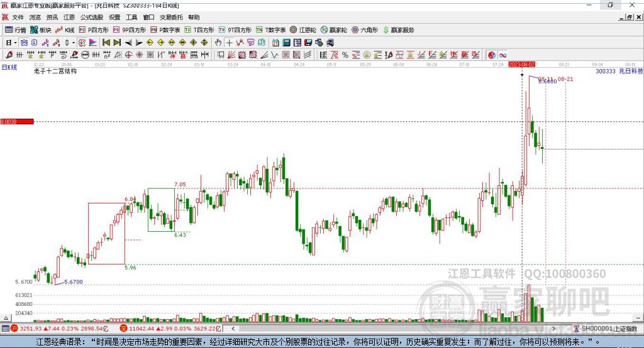Restore the inner chart window
Viewport: 644px width, 348px height.
[x=630, y=17]
